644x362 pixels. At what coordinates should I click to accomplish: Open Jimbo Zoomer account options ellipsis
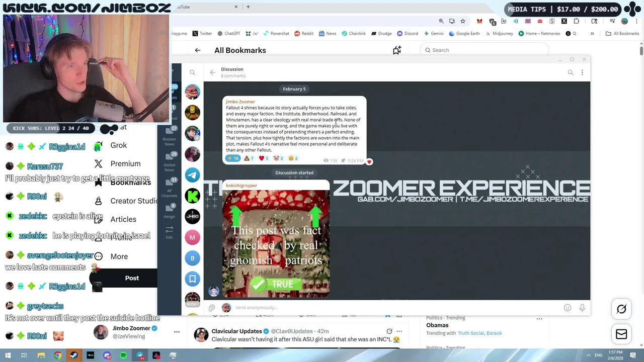pyautogui.click(x=177, y=332)
